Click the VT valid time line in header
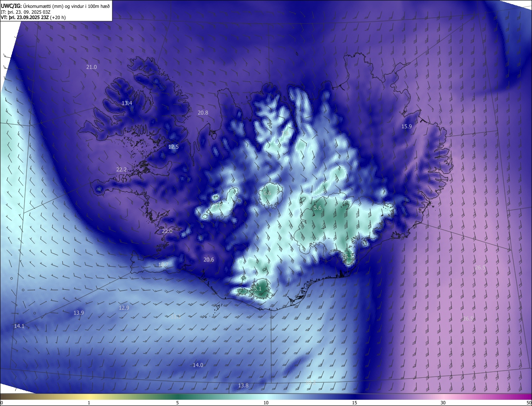The width and height of the screenshot is (532, 406). [x=33, y=17]
